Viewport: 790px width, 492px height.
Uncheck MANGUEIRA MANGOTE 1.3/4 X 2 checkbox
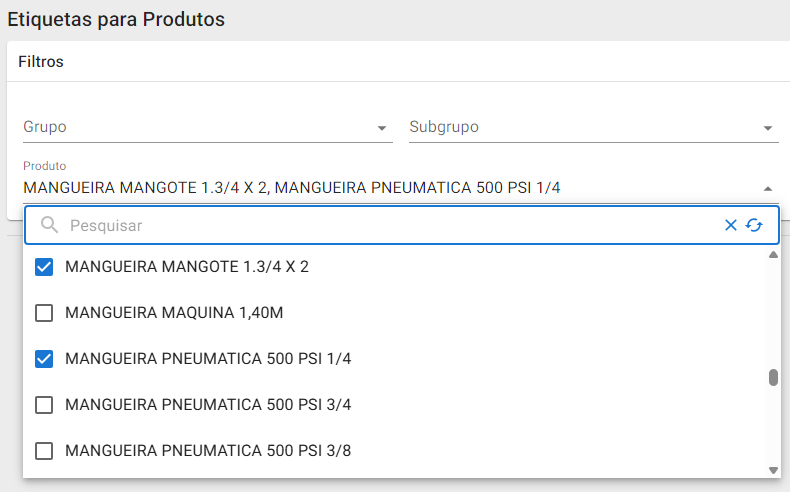click(44, 267)
